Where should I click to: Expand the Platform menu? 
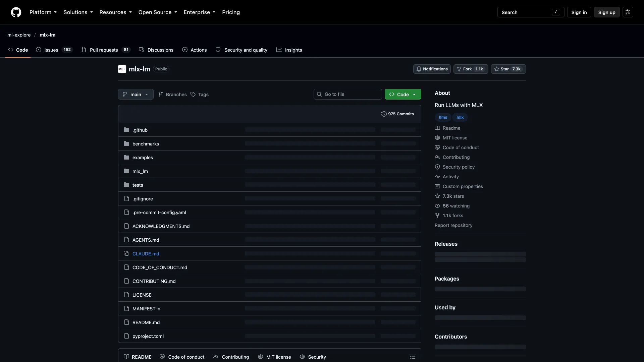pyautogui.click(x=43, y=12)
